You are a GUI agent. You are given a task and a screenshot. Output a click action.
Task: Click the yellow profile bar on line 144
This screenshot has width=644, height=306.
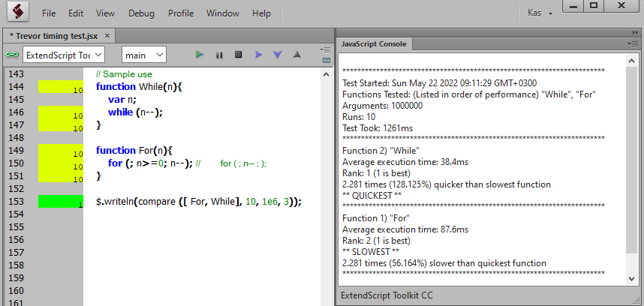click(61, 87)
